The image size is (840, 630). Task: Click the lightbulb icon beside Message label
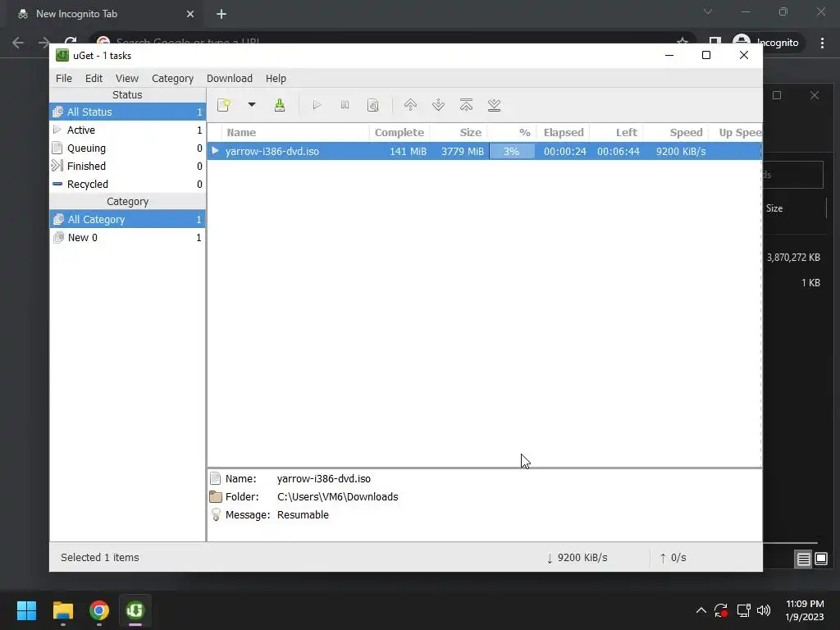tap(216, 515)
